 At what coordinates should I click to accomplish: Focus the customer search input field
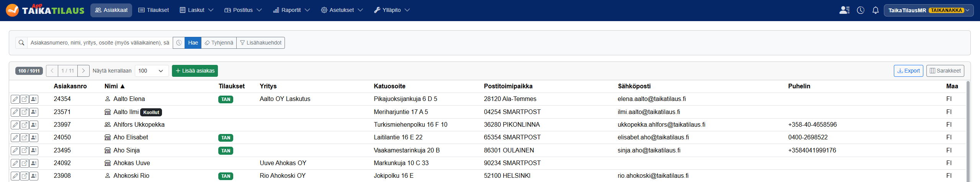tap(100, 43)
